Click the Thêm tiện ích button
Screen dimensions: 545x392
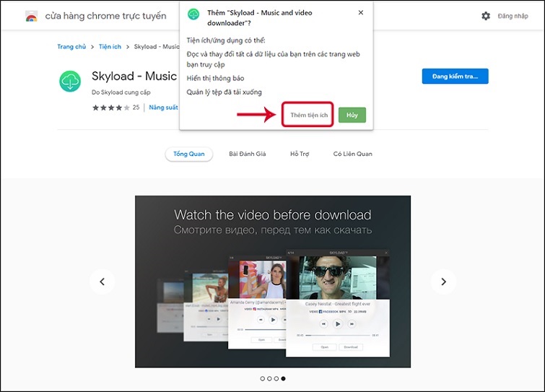tap(308, 116)
